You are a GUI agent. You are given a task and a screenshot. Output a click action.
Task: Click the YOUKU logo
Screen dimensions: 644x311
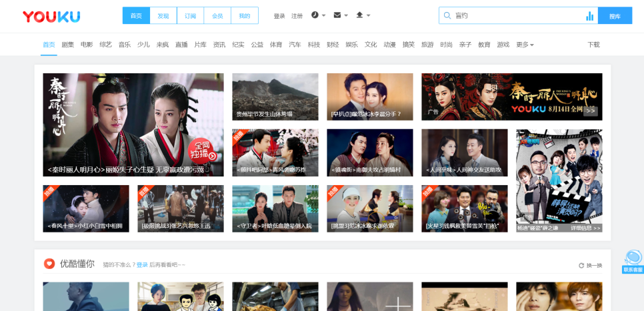click(x=51, y=17)
